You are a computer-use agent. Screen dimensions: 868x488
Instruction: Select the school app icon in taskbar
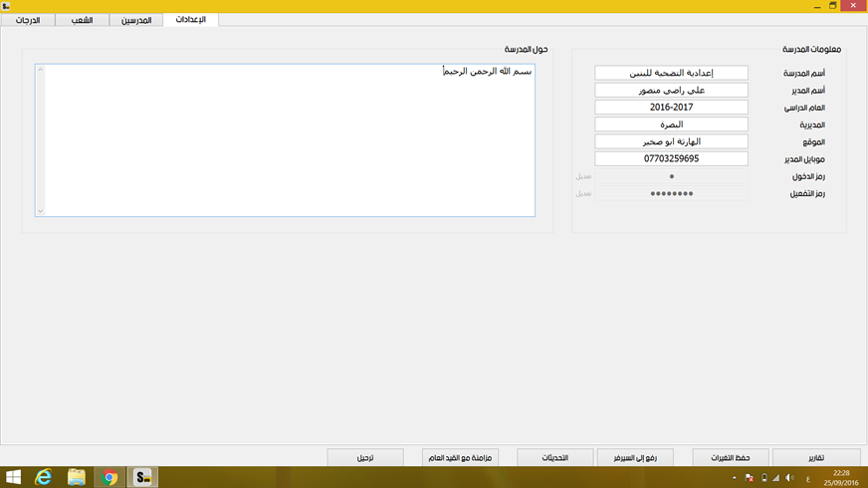click(143, 477)
